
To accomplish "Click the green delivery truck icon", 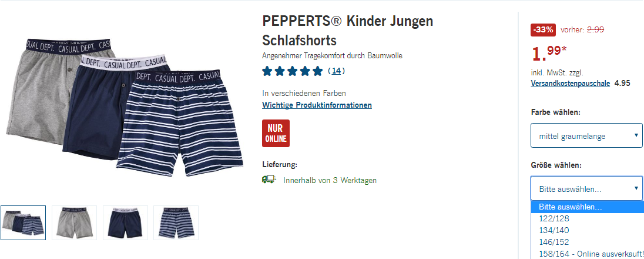I will 269,180.
